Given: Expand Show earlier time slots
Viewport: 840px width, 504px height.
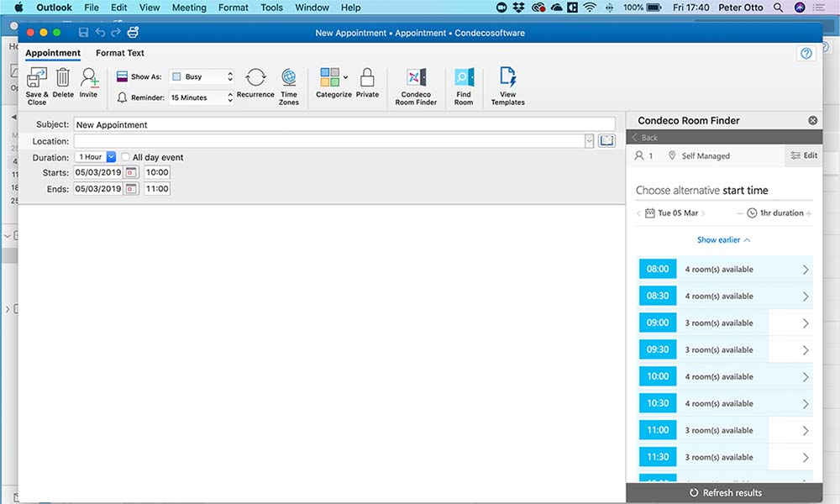Looking at the screenshot, I should pyautogui.click(x=724, y=240).
